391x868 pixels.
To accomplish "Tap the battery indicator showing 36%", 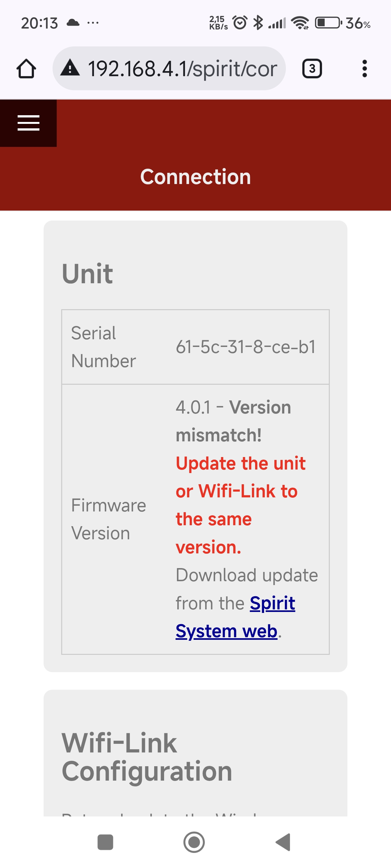I will point(342,23).
